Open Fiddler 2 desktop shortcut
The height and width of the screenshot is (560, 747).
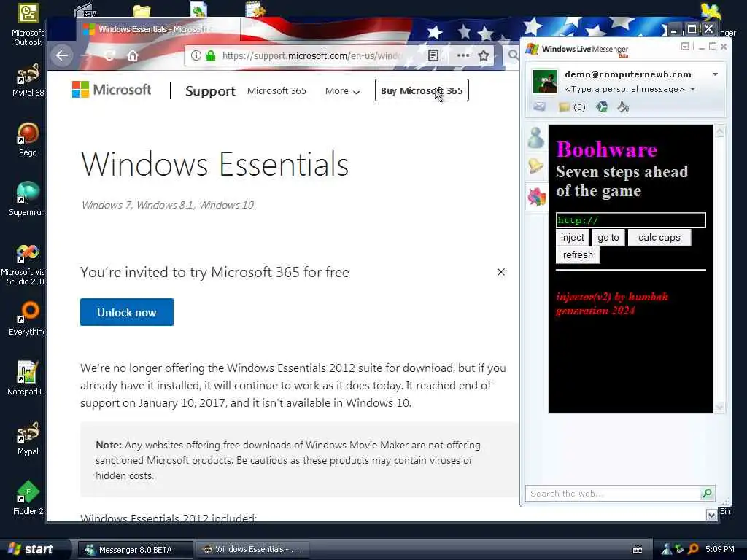coord(28,497)
